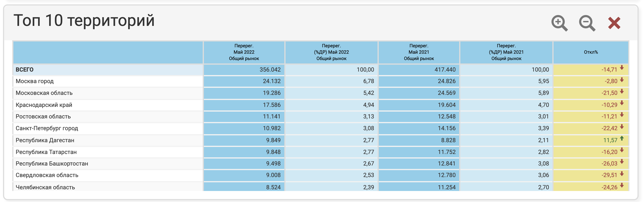644x202 pixels.
Task: Select the Краснодарский край row label
Action: [x=44, y=105]
